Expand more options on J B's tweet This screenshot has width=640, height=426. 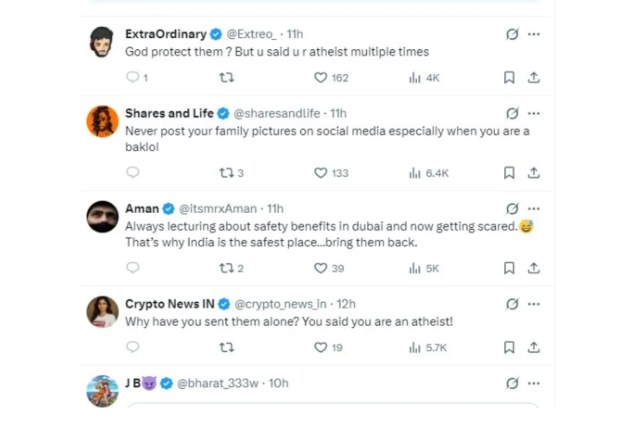[534, 383]
